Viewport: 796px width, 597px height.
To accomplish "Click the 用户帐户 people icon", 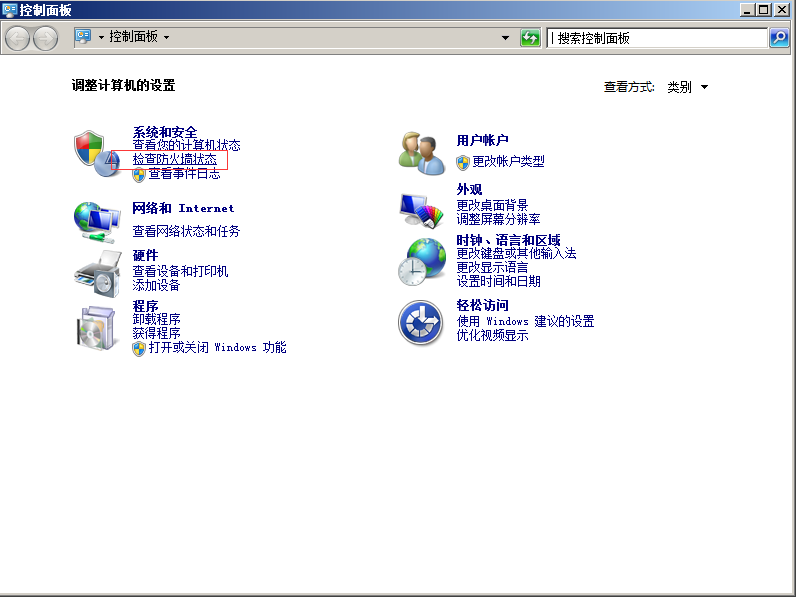I will [422, 152].
